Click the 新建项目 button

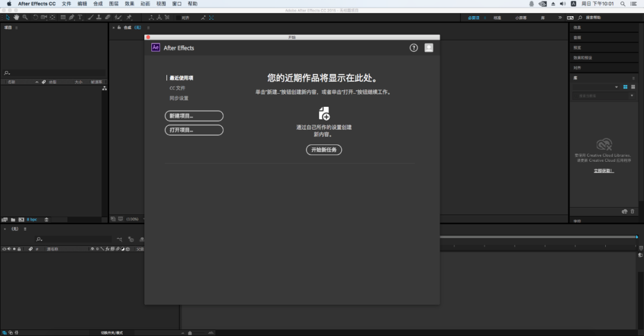(x=194, y=116)
